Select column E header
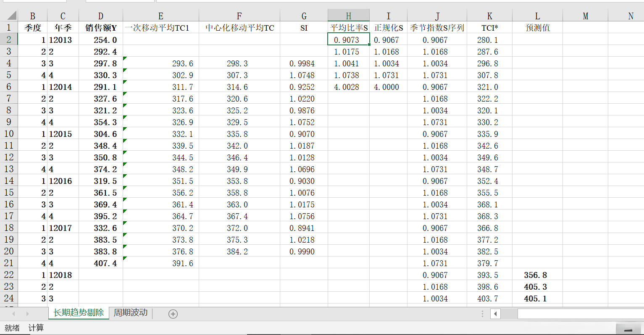 [x=161, y=16]
